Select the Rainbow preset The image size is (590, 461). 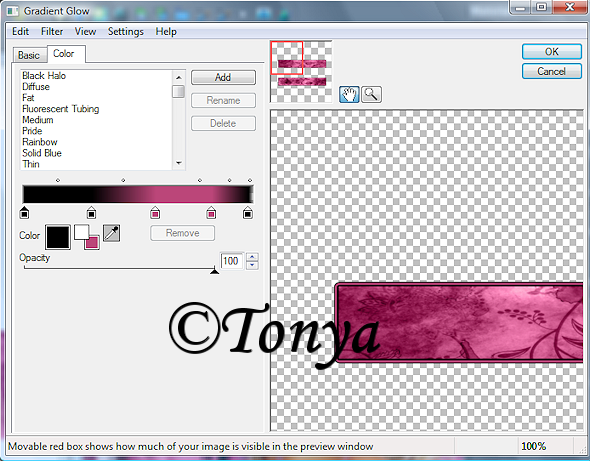point(40,142)
